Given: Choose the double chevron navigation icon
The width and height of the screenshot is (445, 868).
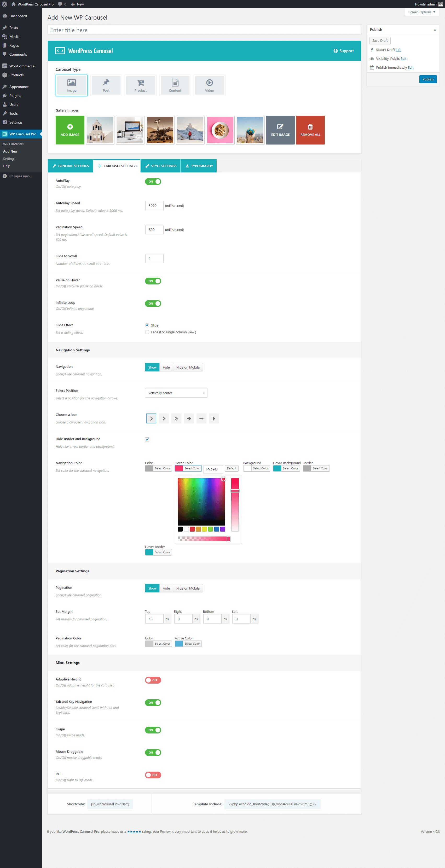Looking at the screenshot, I should pos(176,418).
